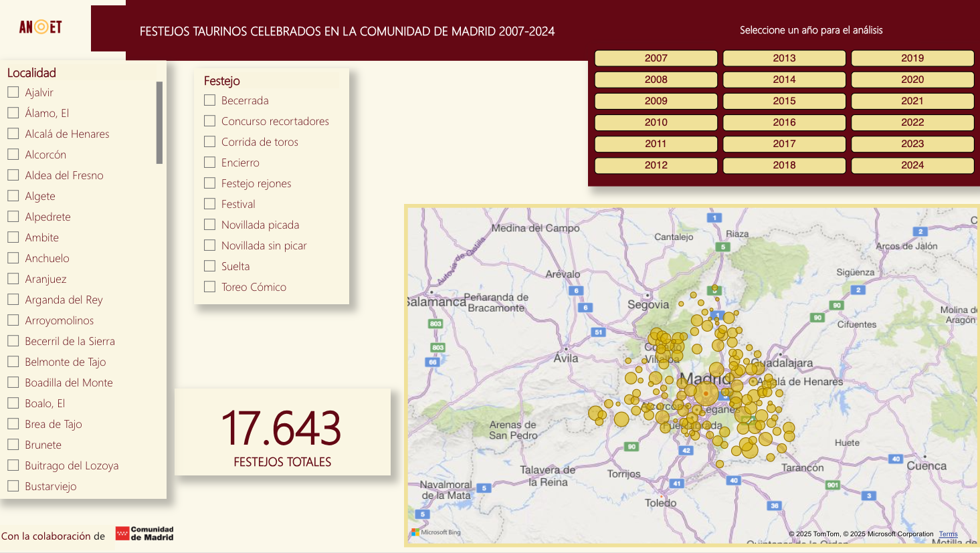Select the 2012 year button
The height and width of the screenshot is (553, 980).
[x=656, y=165]
